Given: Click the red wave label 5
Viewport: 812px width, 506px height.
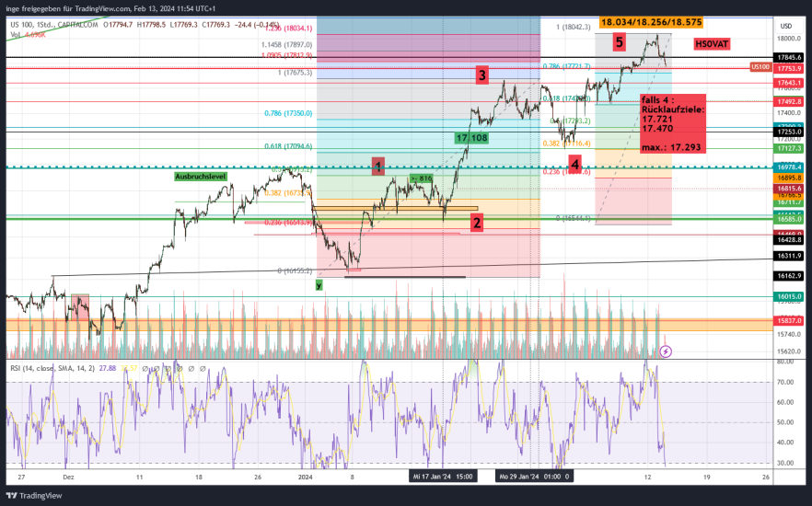Looking at the screenshot, I should [x=620, y=41].
